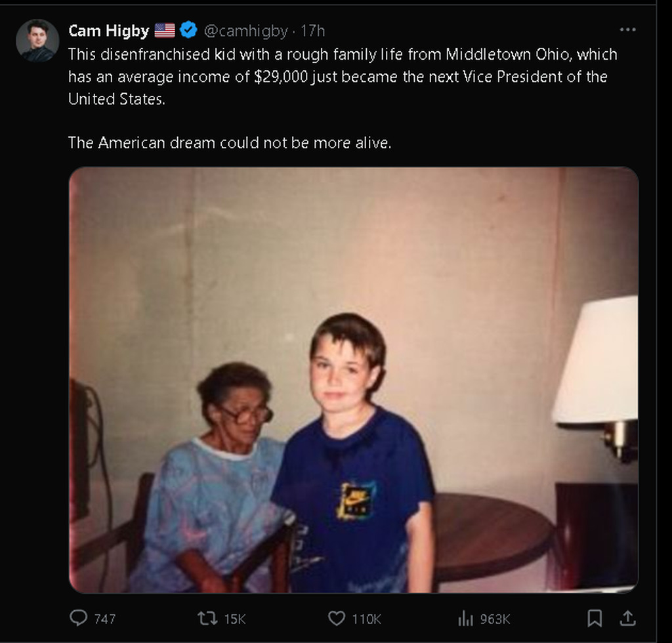Expand the attached photo of boy and woman
Screen dimensions: 672x643
pyautogui.click(x=354, y=380)
